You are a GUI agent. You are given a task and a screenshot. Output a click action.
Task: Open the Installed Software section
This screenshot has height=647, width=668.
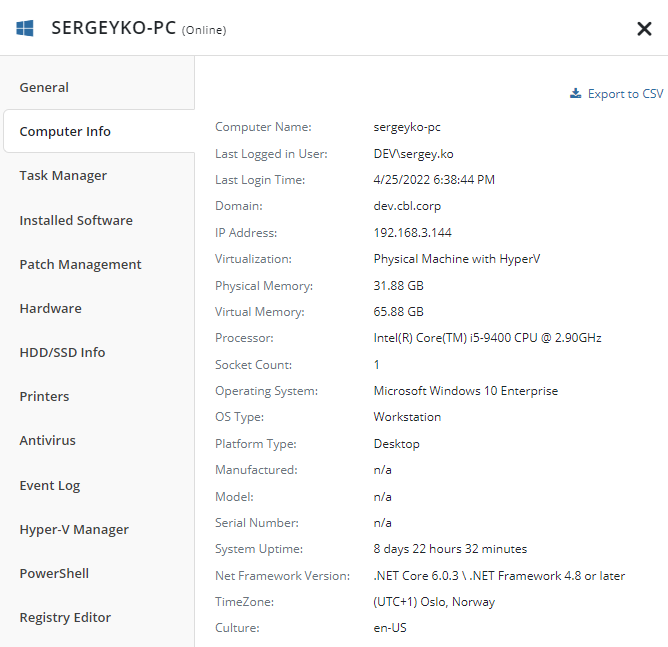(98, 220)
